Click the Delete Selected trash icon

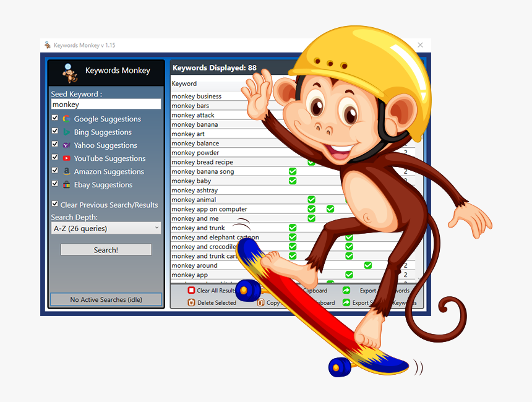(x=192, y=302)
